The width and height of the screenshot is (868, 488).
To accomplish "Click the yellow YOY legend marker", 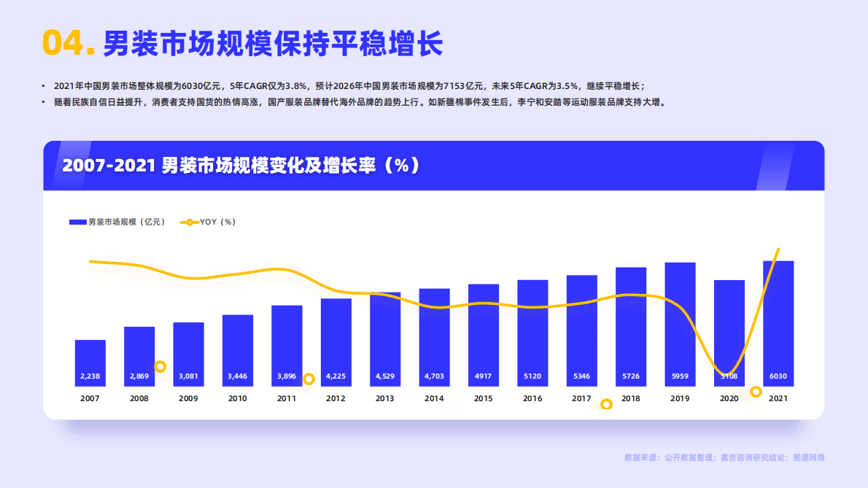I will (188, 222).
